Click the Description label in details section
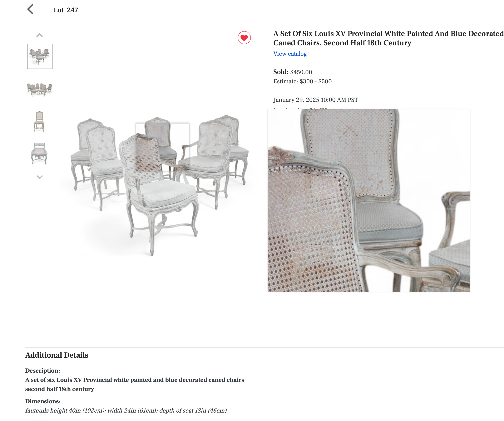This screenshot has height=421, width=504. 42,370
